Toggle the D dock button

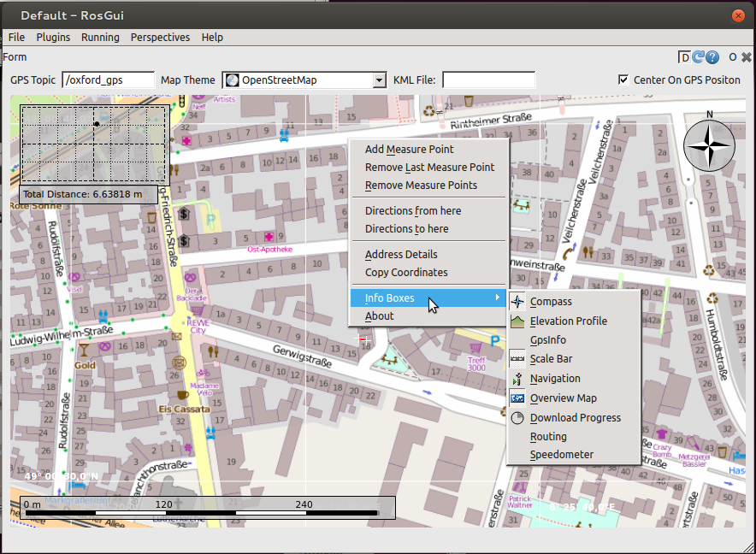click(684, 57)
